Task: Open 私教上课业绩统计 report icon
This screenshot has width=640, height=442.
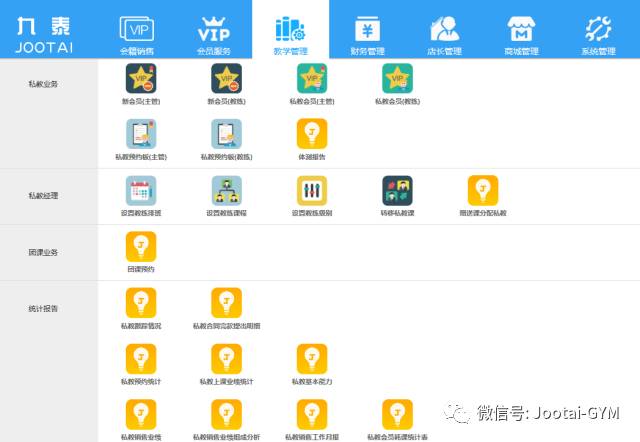Action: (227, 359)
